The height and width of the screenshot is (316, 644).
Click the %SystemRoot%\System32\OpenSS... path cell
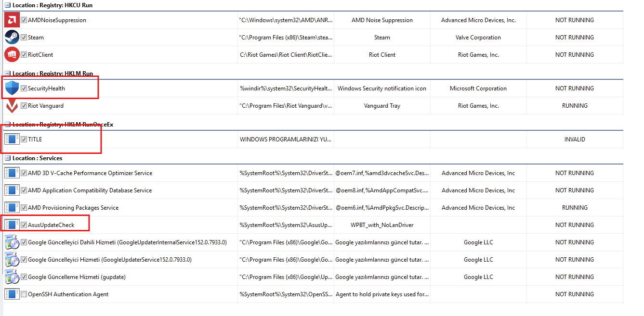point(286,294)
